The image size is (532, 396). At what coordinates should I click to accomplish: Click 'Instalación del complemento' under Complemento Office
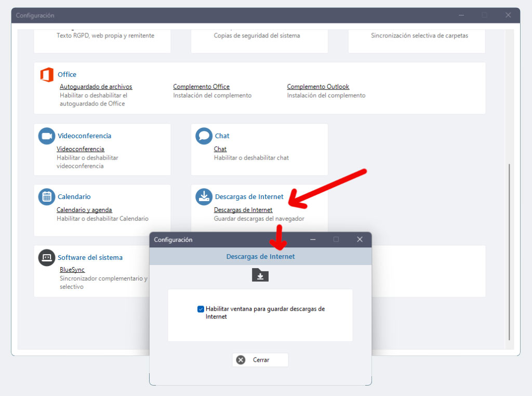coord(212,96)
